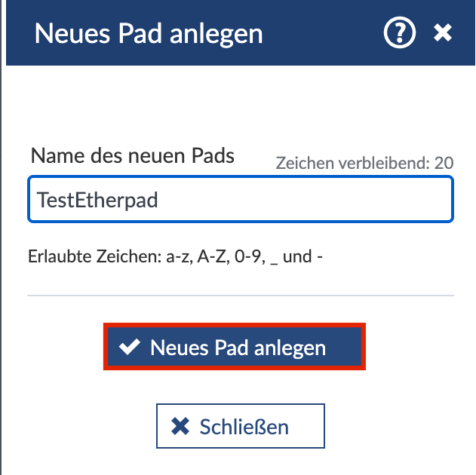The height and width of the screenshot is (475, 476).
Task: Click the word anlegen on the create button
Action: tap(290, 348)
